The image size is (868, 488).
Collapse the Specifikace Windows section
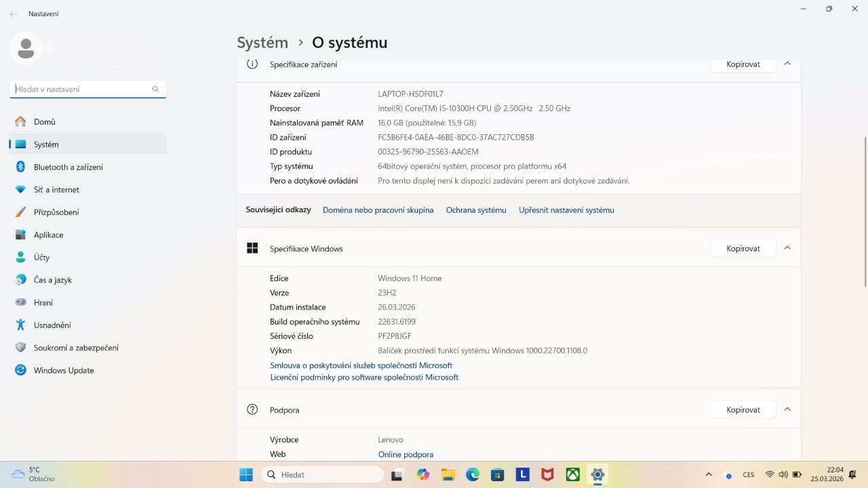coord(787,248)
